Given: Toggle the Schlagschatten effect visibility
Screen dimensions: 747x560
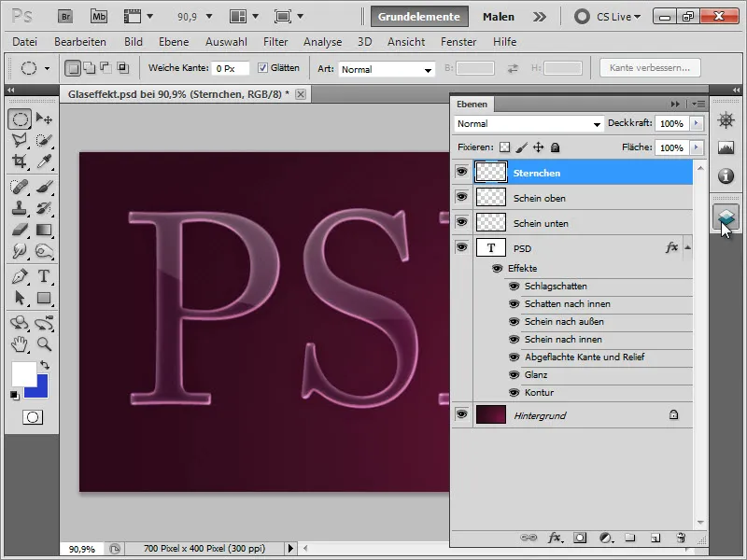Looking at the screenshot, I should tap(514, 287).
